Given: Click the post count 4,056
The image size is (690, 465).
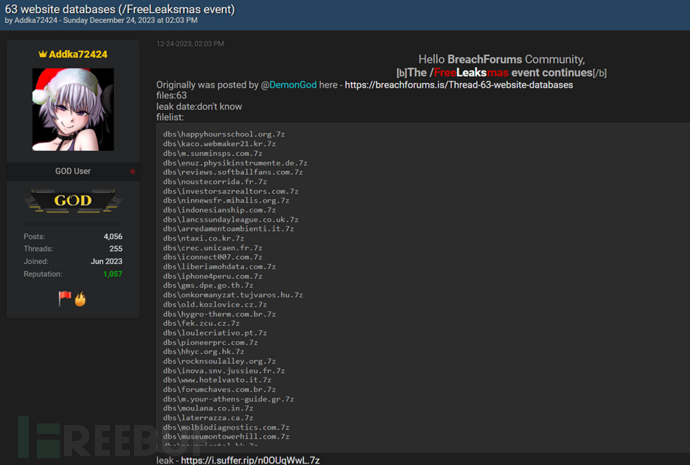Looking at the screenshot, I should point(113,236).
